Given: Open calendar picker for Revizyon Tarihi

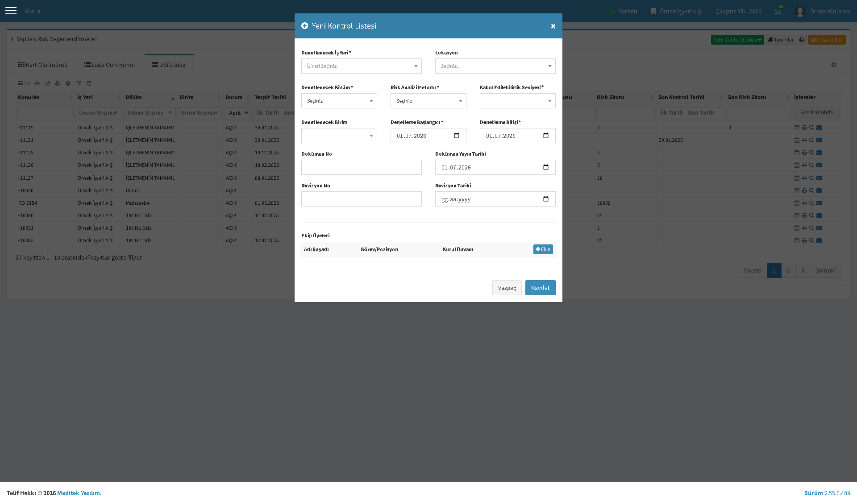Looking at the screenshot, I should point(545,199).
